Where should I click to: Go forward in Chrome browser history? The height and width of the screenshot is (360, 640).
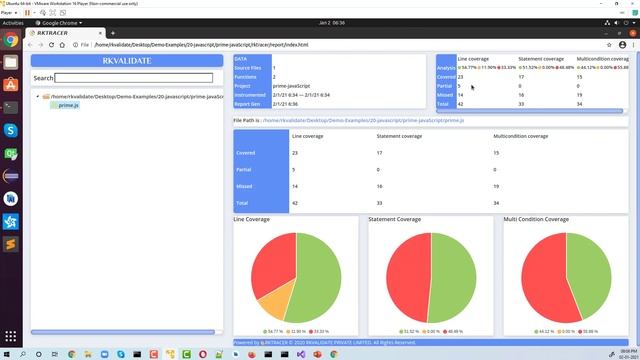[x=40, y=45]
